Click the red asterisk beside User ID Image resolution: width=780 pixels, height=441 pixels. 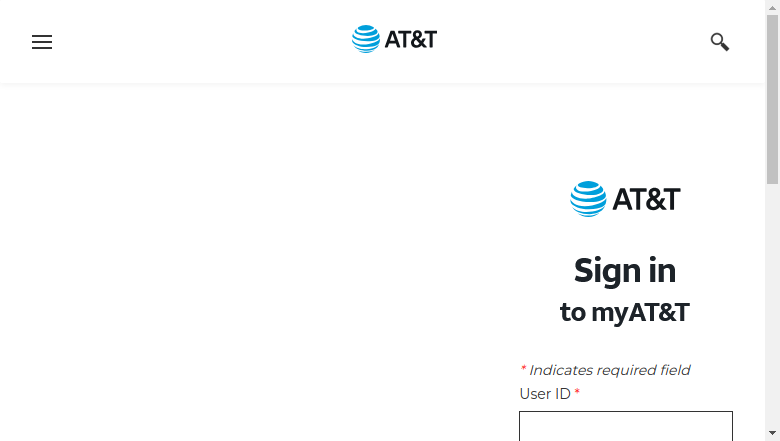(577, 392)
